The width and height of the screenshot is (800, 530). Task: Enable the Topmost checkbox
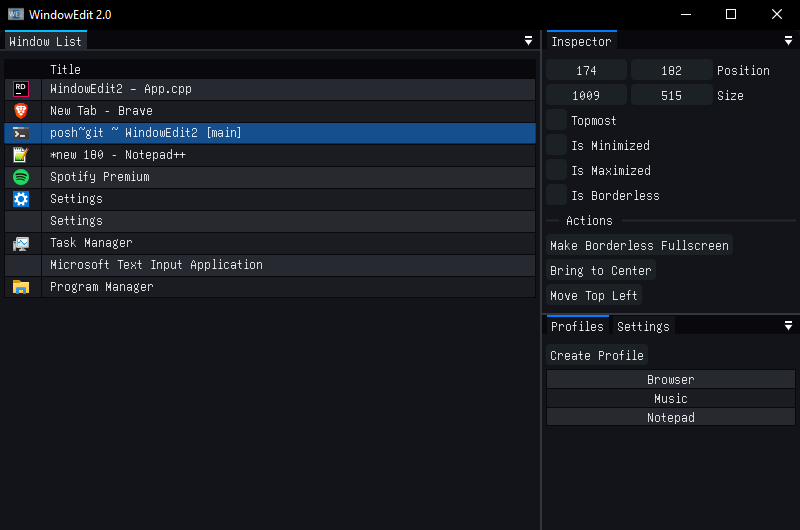[x=556, y=121]
